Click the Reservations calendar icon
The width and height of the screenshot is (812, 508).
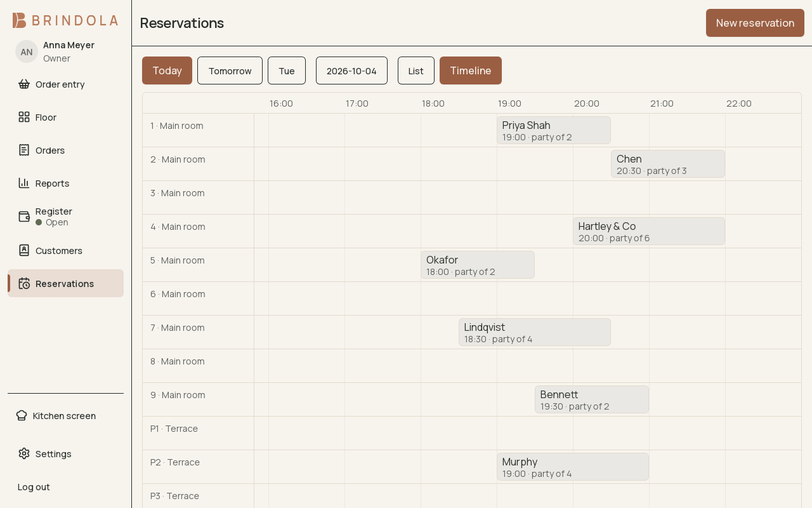tap(24, 283)
